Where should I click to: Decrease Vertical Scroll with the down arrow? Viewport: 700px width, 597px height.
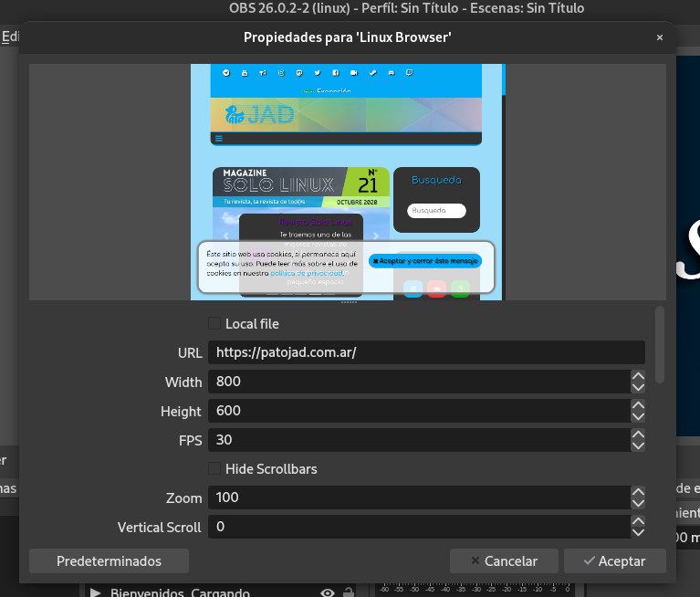pyautogui.click(x=638, y=532)
